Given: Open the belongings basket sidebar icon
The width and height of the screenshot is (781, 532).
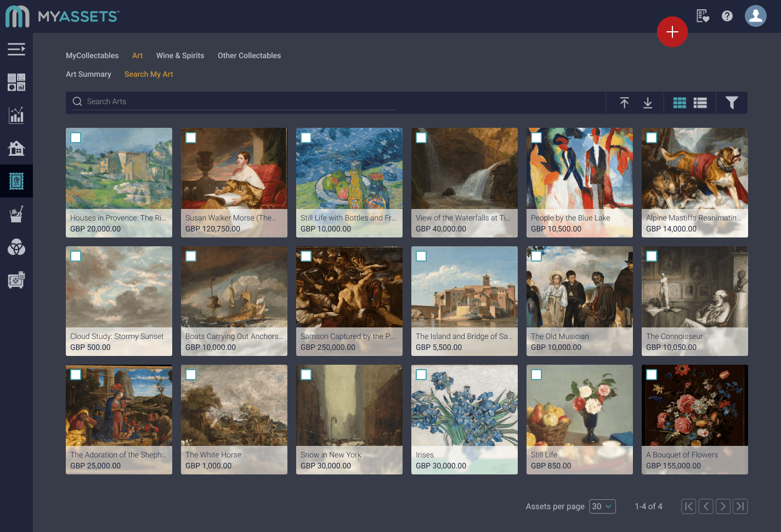Looking at the screenshot, I should (16, 214).
